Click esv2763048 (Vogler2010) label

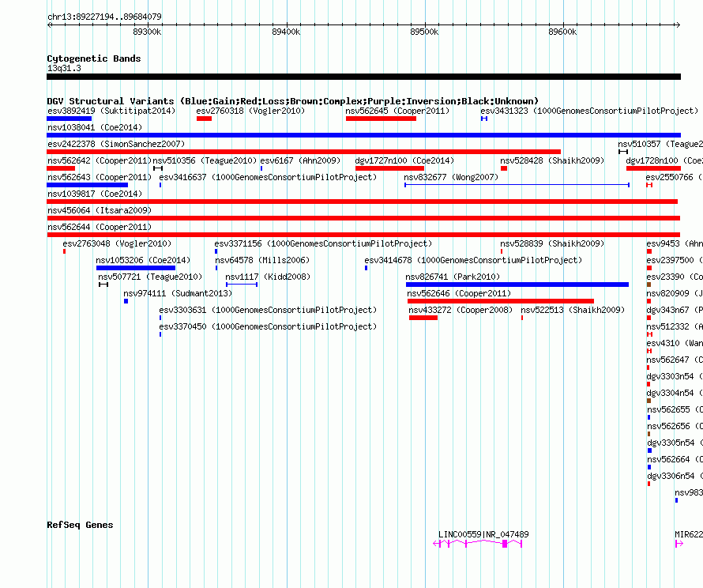117,243
